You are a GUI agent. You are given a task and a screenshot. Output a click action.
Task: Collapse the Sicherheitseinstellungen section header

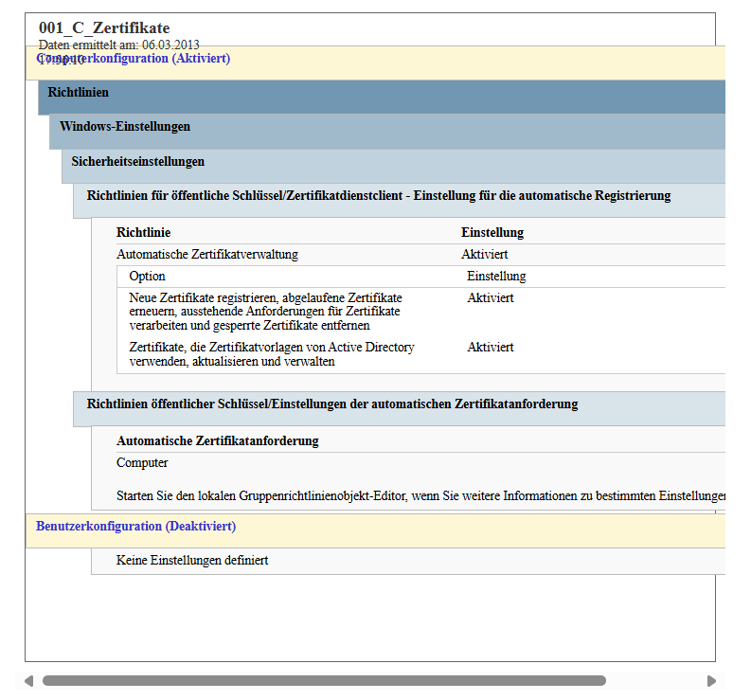click(393, 166)
